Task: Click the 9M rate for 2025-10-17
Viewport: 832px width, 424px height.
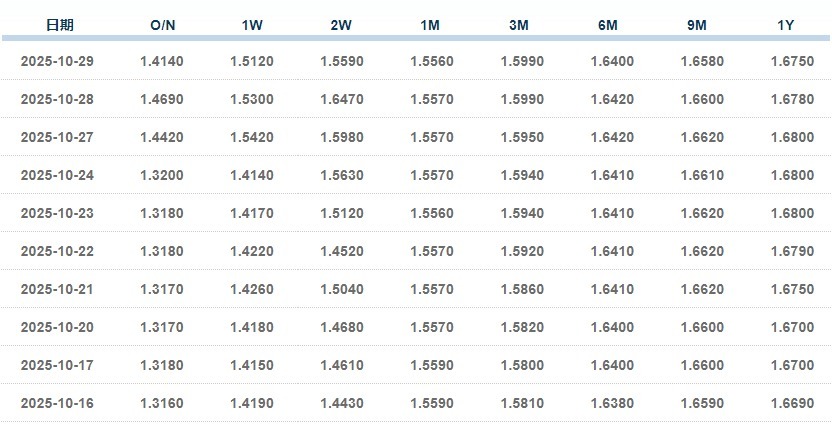Action: coord(702,366)
